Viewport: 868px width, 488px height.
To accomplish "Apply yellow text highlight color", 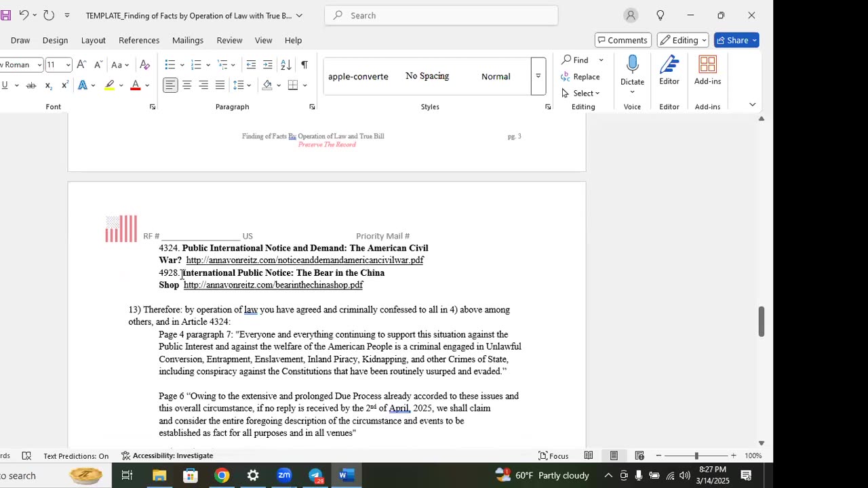I will coord(109,85).
